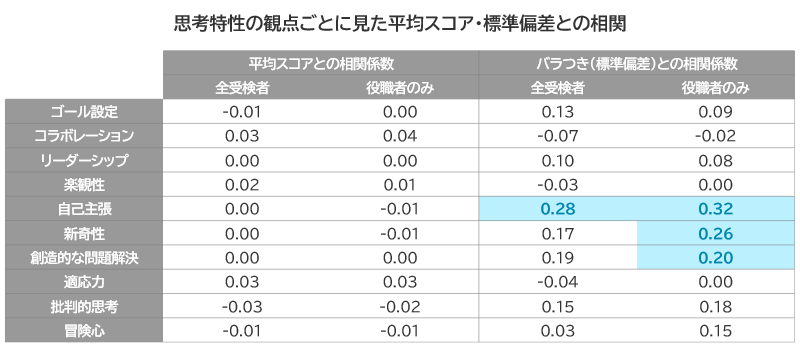The image size is (800, 362).
Task: Select the highlighted 0.20 cell
Action: (716, 257)
